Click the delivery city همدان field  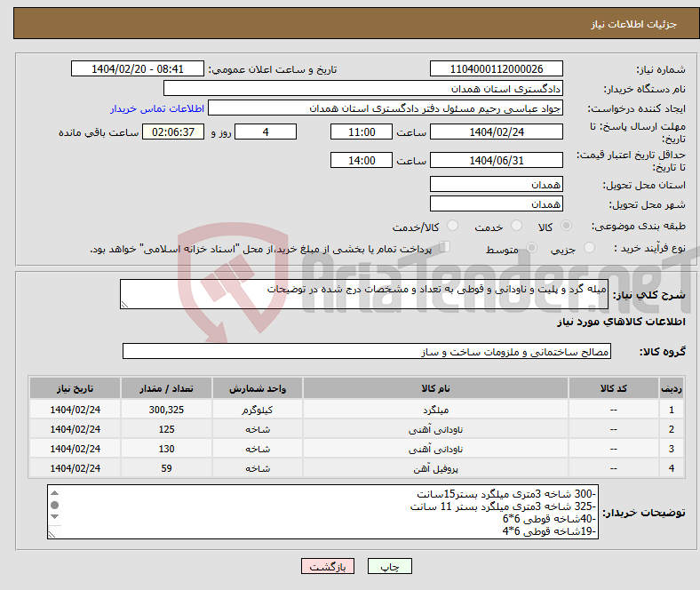[x=496, y=203]
